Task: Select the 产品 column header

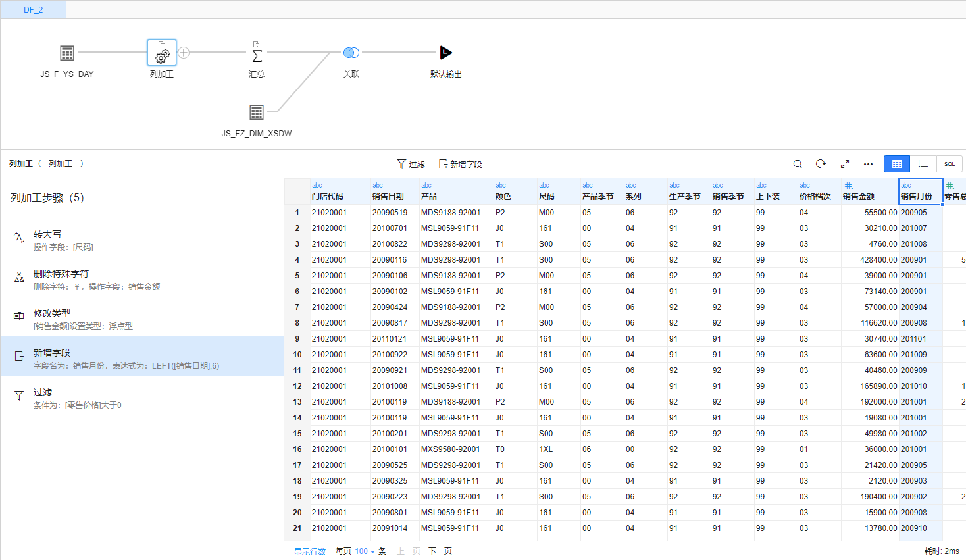Action: click(457, 191)
